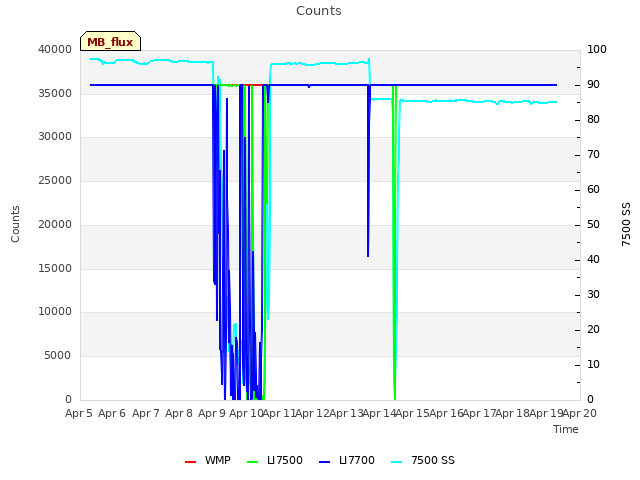Image resolution: width=640 pixels, height=480 pixels.
Task: Click the green LI7500 legend color marker
Action: click(253, 462)
